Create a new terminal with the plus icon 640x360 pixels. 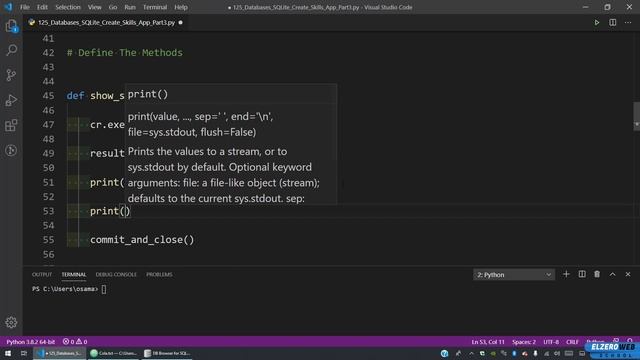point(566,274)
